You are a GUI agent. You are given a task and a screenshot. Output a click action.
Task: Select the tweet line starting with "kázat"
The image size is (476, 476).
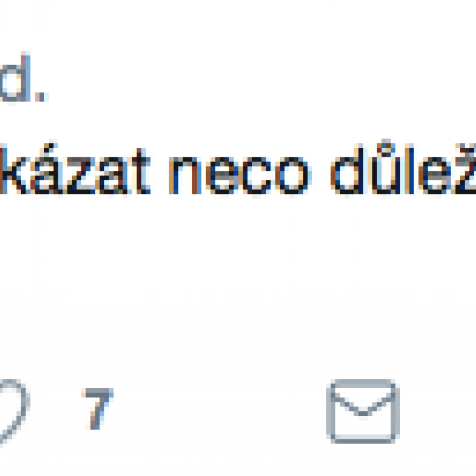point(238,168)
